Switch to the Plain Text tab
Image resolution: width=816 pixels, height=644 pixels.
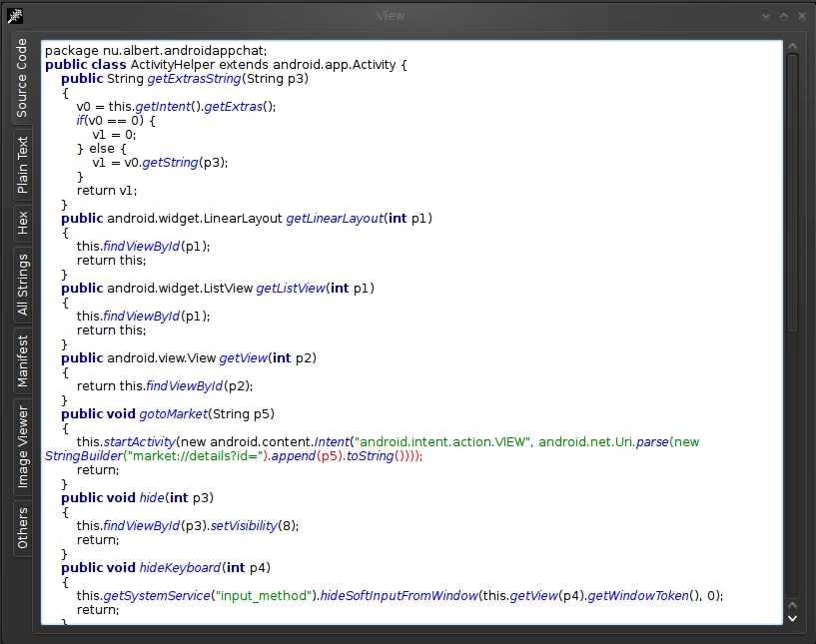(x=21, y=165)
